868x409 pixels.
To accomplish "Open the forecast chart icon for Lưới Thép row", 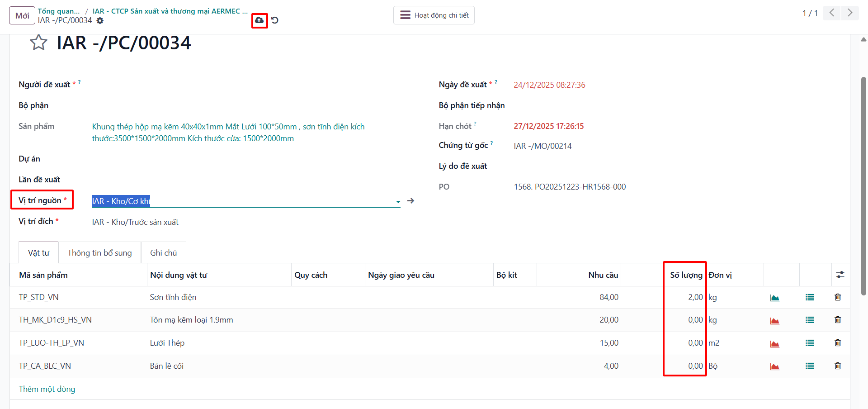I will coord(775,343).
